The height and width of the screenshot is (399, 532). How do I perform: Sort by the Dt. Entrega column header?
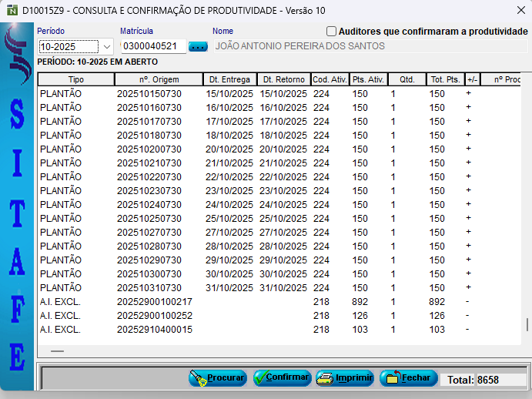coord(229,79)
